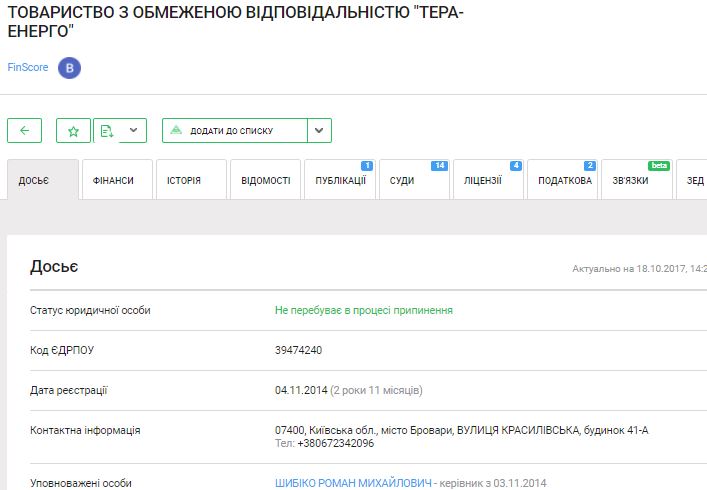Open the 'Додати до списку' dropdown chevron
This screenshot has width=707, height=490.
(319, 131)
